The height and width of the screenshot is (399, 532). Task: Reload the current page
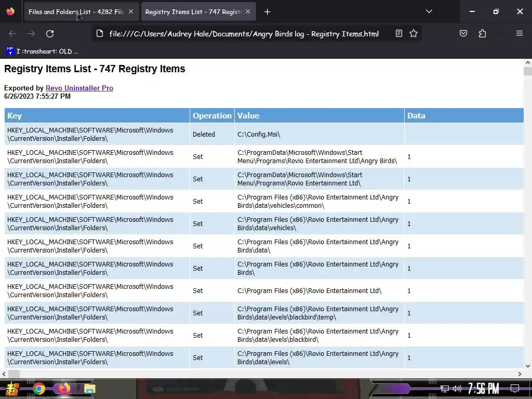pos(50,34)
